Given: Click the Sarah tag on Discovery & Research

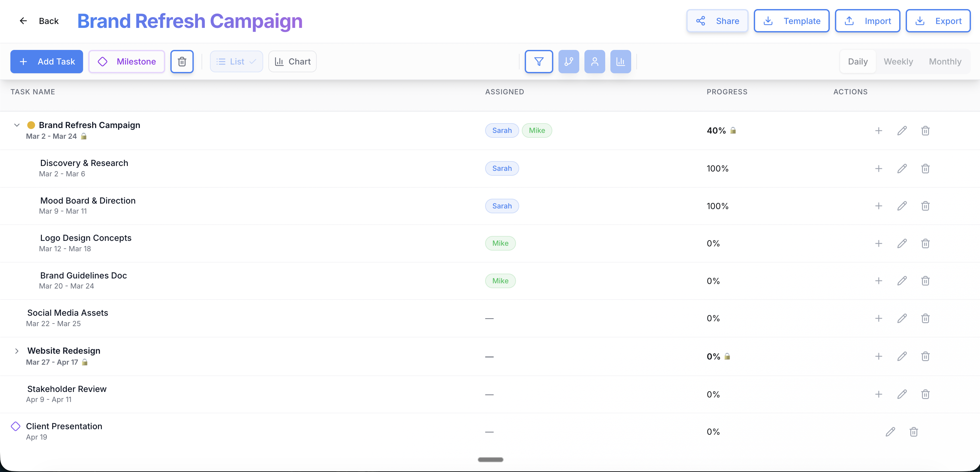Looking at the screenshot, I should pos(502,168).
